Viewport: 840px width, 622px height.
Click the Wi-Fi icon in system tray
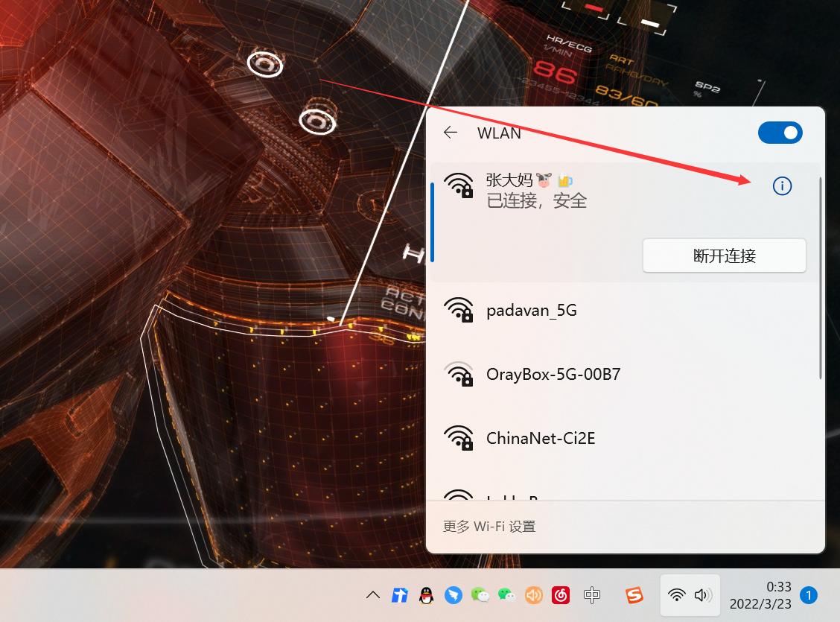(x=676, y=595)
